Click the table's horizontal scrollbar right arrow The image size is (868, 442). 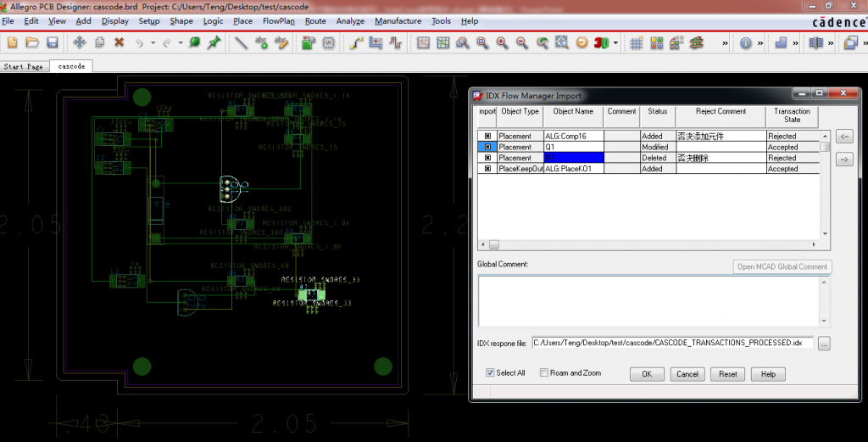pyautogui.click(x=814, y=244)
